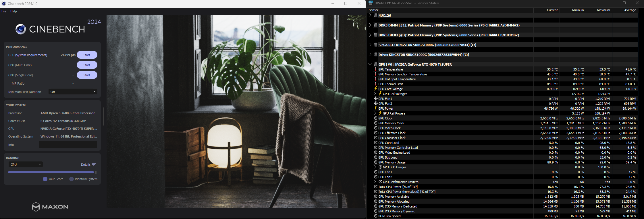Image resolution: width=644 pixels, height=219 pixels.
Task: Expand the GPU Rail Voltages row
Action: point(375,94)
